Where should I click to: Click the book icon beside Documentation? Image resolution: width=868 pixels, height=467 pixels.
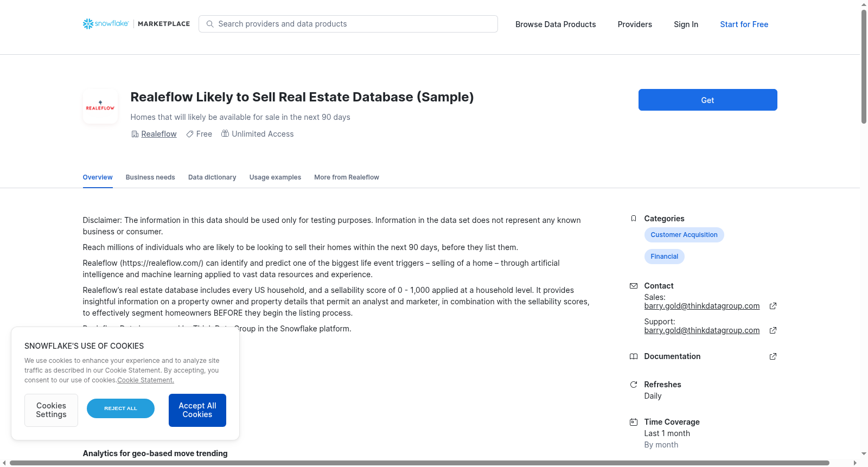(x=634, y=356)
